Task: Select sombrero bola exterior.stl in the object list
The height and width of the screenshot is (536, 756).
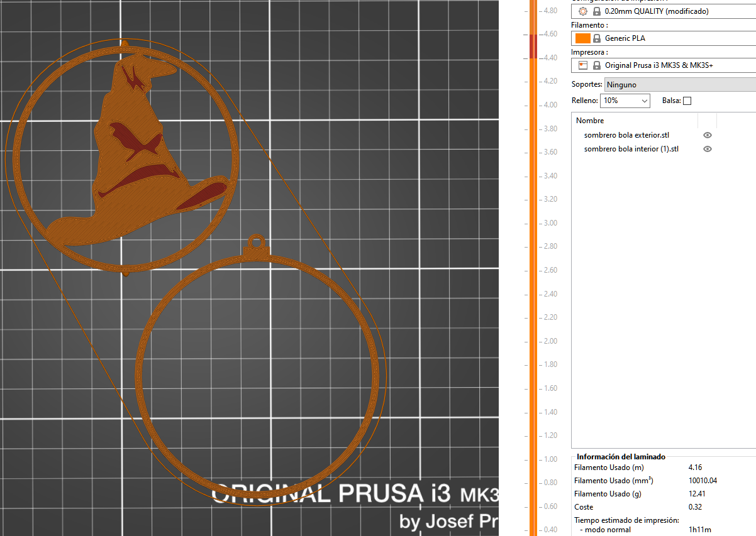Action: tap(626, 135)
